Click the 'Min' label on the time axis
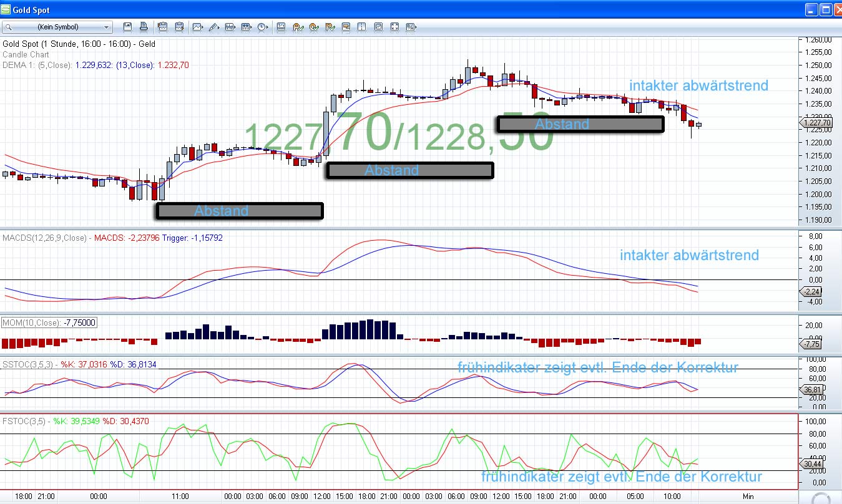 click(x=748, y=496)
